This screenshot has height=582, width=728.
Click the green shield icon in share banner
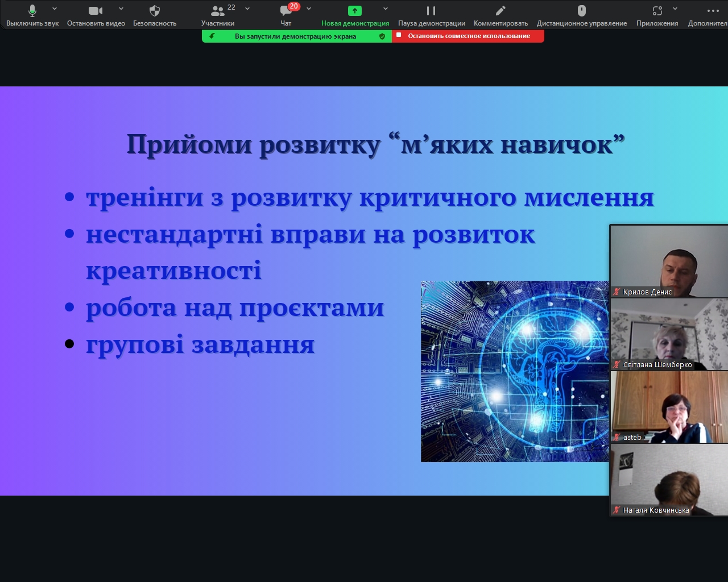tap(382, 36)
